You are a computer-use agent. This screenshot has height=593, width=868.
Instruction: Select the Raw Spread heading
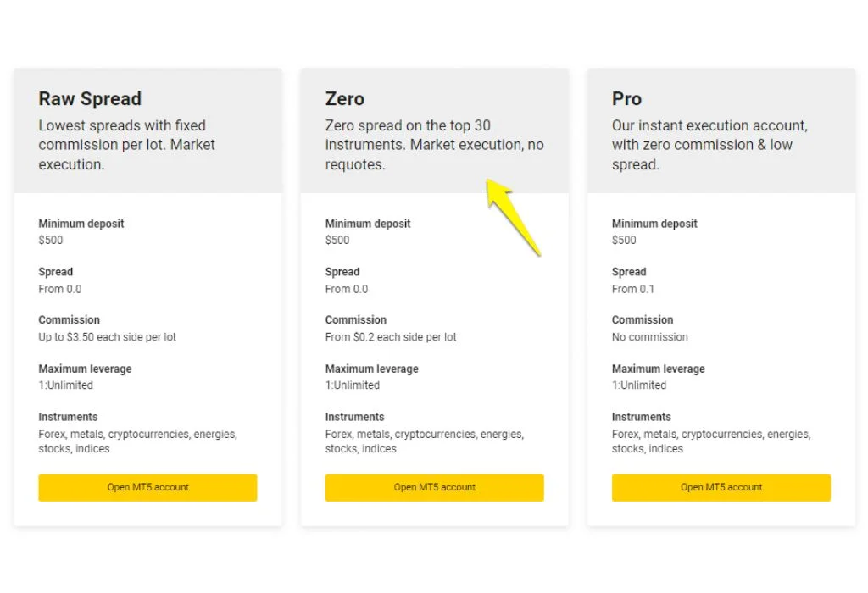90,99
